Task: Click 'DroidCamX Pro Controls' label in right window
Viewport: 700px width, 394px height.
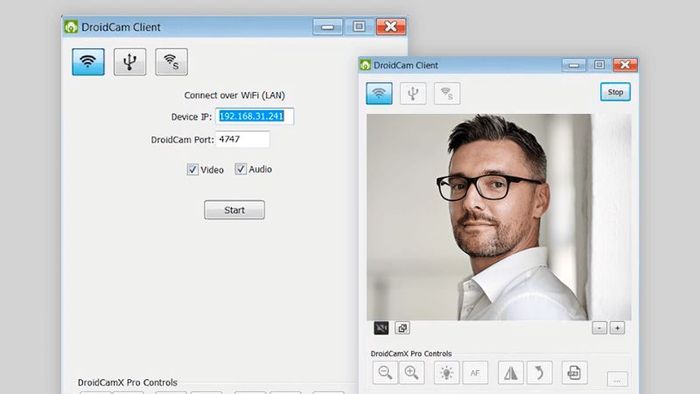Action: click(411, 353)
